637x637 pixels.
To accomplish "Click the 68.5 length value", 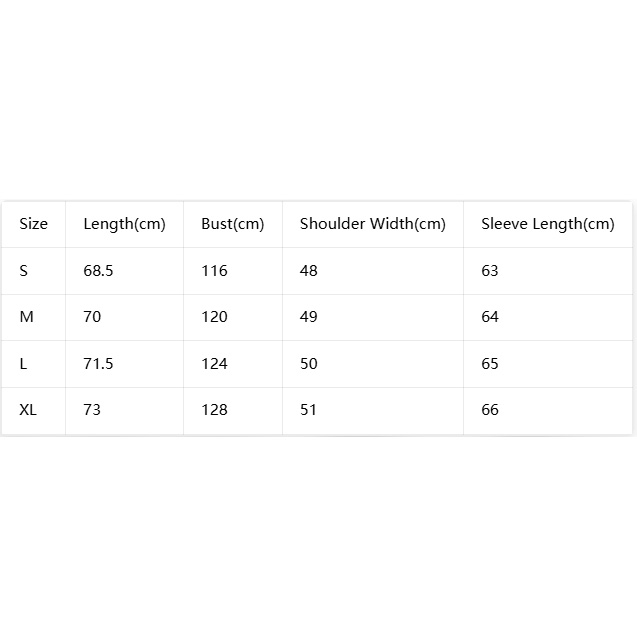I will click(98, 271).
